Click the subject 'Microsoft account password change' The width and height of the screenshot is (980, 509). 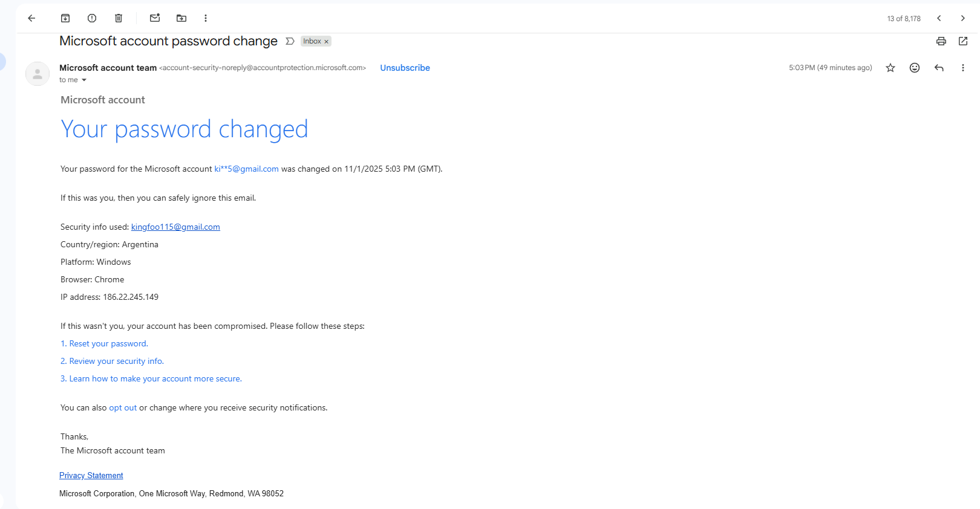tap(168, 41)
